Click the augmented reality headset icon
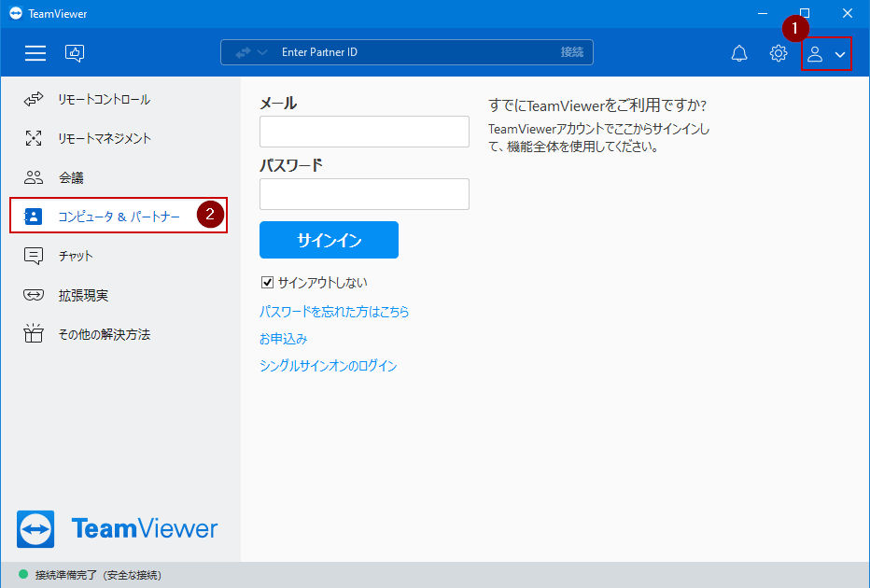 pos(34,295)
